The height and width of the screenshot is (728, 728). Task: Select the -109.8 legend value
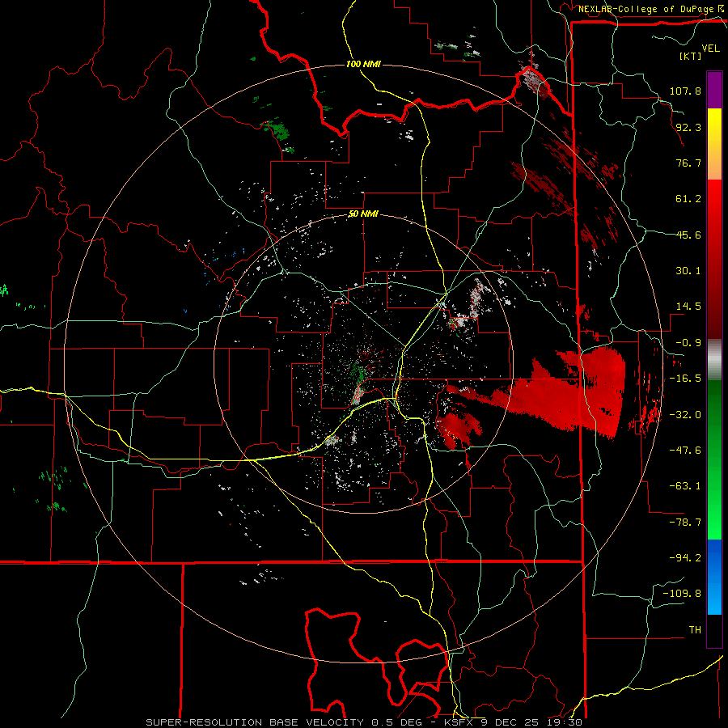(682, 594)
